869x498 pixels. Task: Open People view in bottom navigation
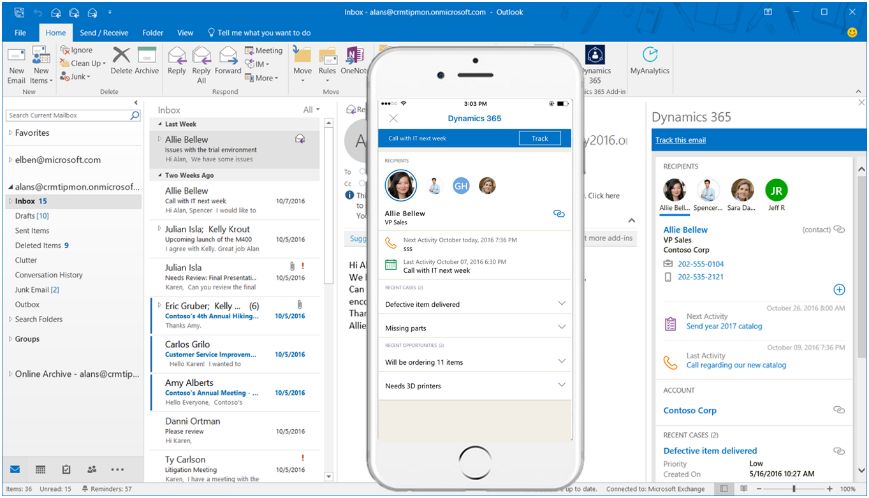click(x=92, y=469)
